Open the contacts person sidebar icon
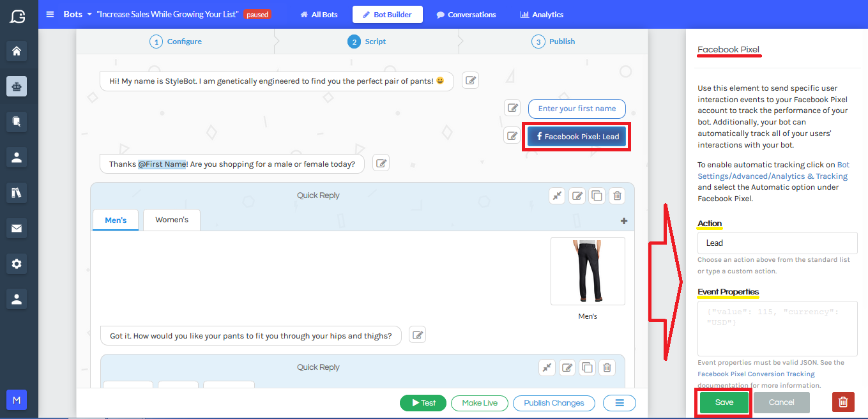 coord(17,158)
